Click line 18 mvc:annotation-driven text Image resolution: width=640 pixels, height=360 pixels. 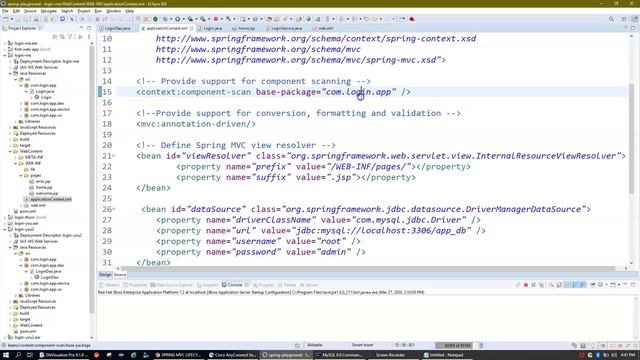click(196, 124)
